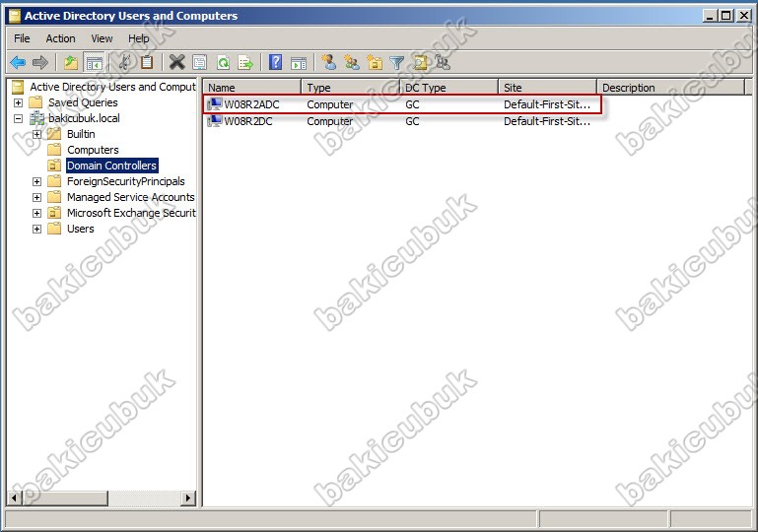Viewport: 758px width, 532px height.
Task: Sort by the Site column header
Action: [x=548, y=88]
